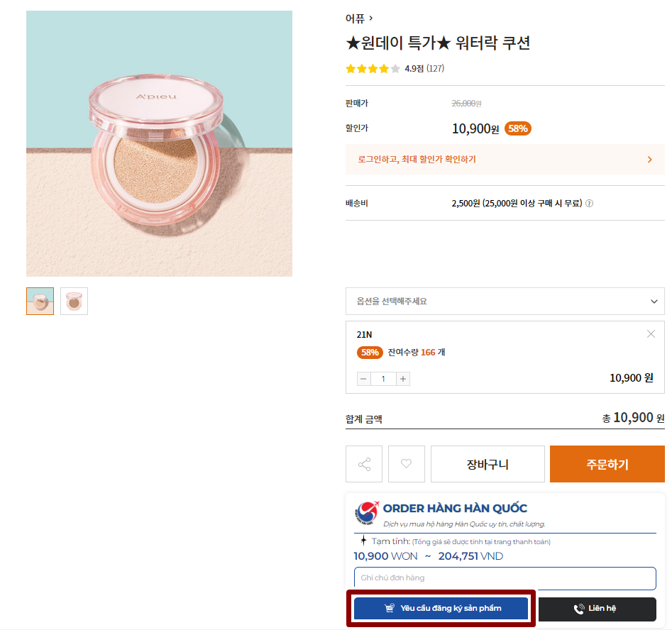Image resolution: width=672 pixels, height=630 pixels.
Task: Select the first product thumbnail
Action: [x=40, y=301]
